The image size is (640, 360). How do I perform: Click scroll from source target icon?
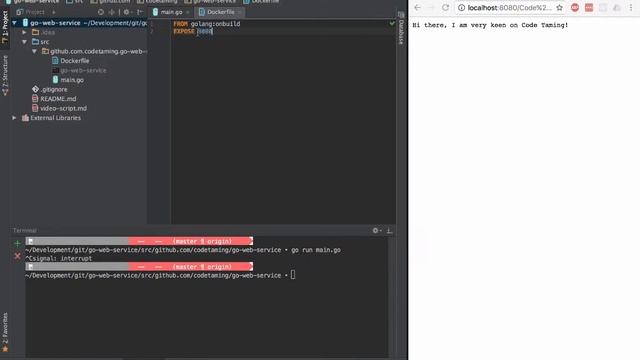[100, 12]
